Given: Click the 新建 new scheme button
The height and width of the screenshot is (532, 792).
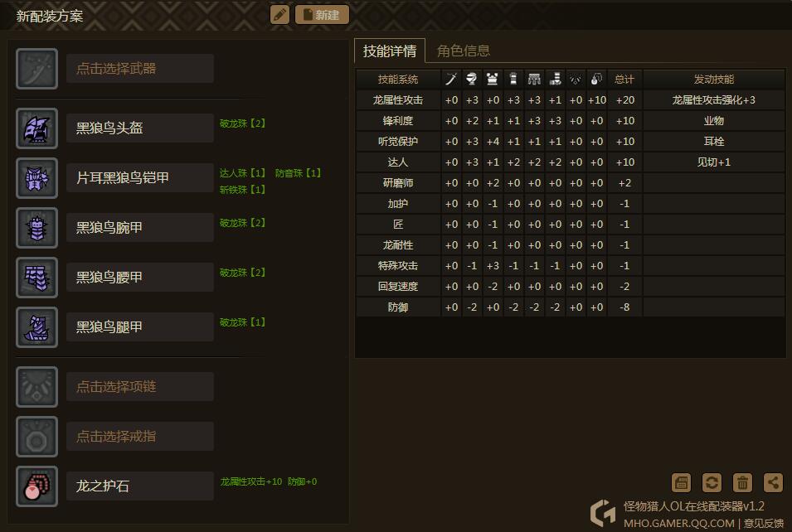Looking at the screenshot, I should [322, 15].
